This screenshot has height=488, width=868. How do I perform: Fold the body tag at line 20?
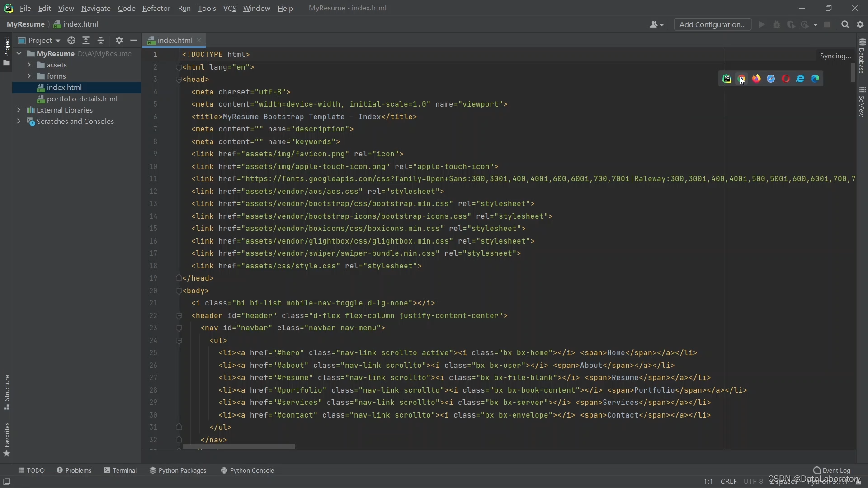[x=179, y=291]
